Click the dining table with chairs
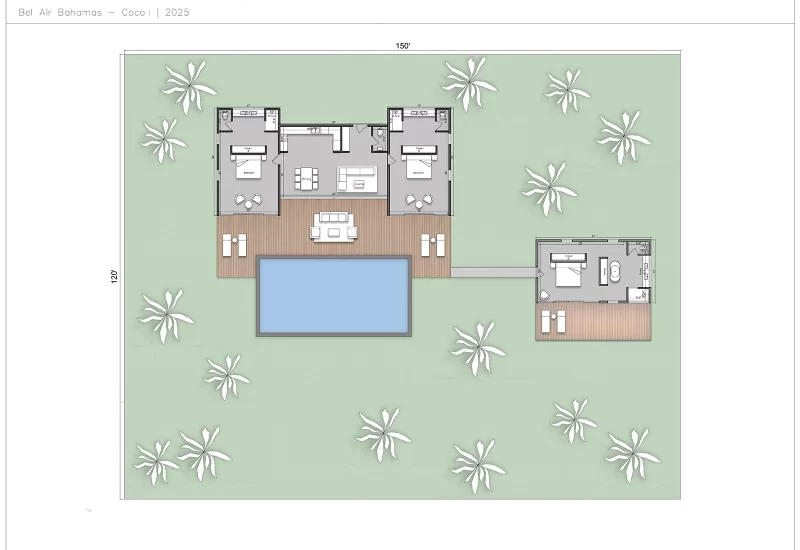Viewport: 800px width, 550px height. (306, 178)
